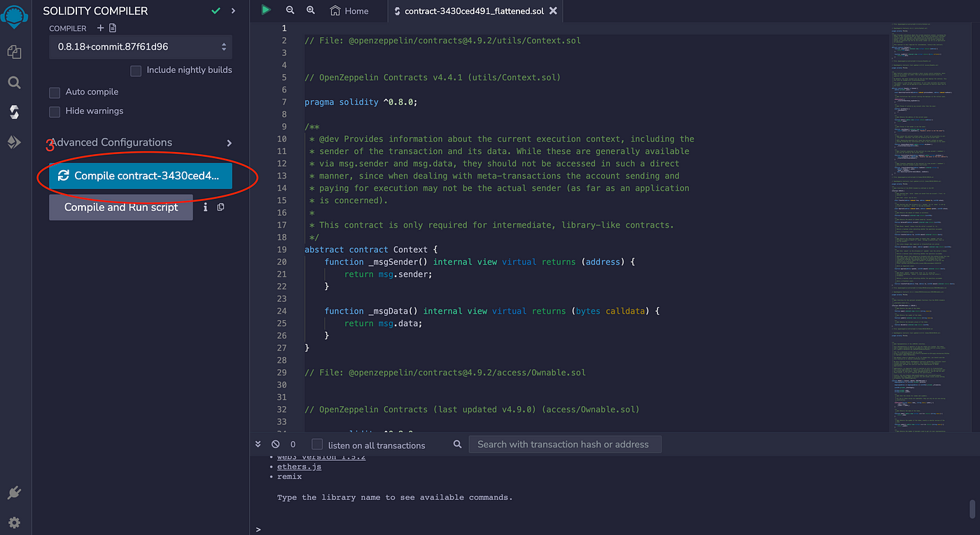Screen dimensions: 980x535
Task: Enable Include nightly builds checkbox
Action: click(136, 70)
